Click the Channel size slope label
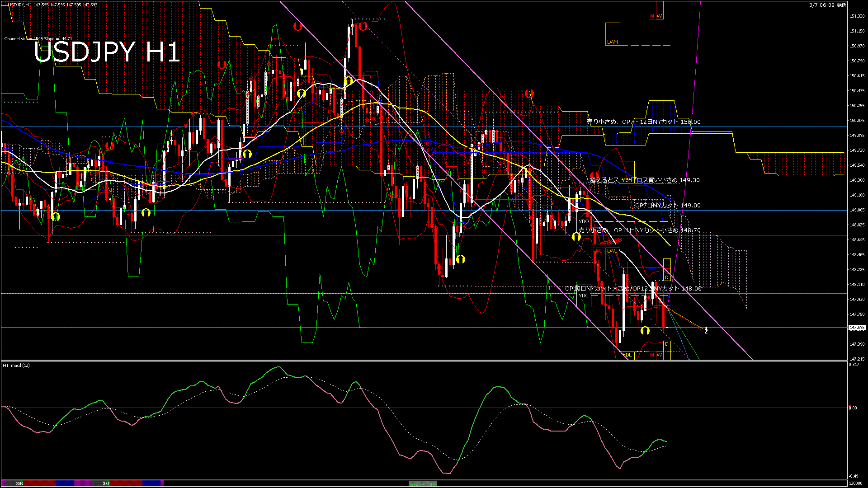This screenshot has width=868, height=488. (x=38, y=39)
